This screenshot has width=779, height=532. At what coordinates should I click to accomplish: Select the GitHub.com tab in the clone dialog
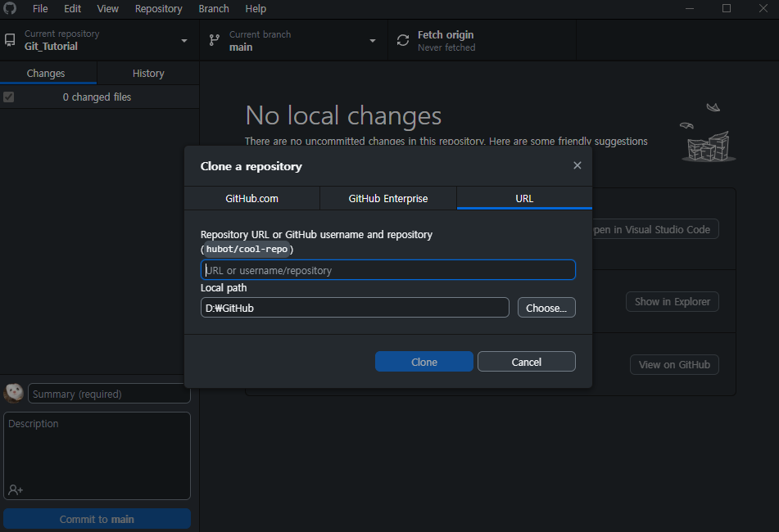tap(251, 198)
